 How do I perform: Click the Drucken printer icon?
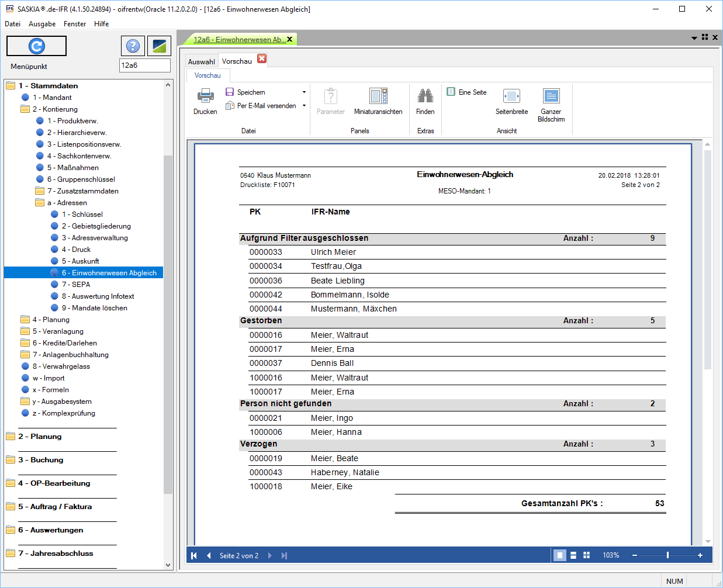(205, 96)
